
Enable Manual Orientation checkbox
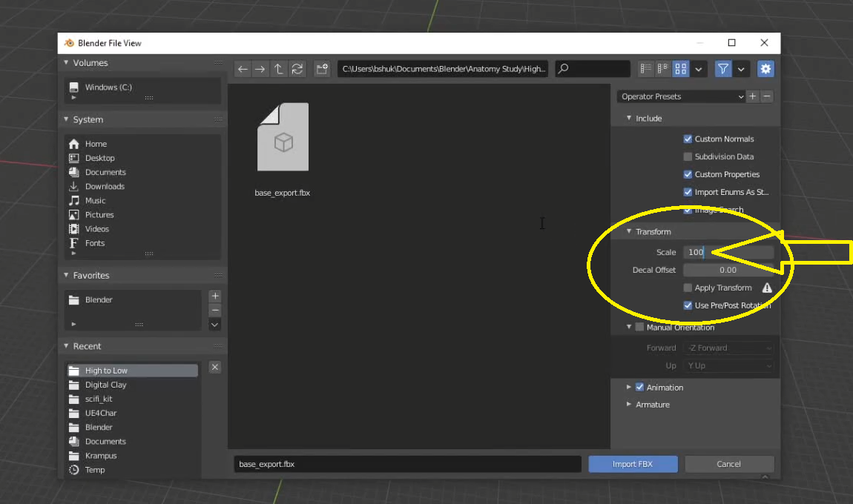[639, 328]
